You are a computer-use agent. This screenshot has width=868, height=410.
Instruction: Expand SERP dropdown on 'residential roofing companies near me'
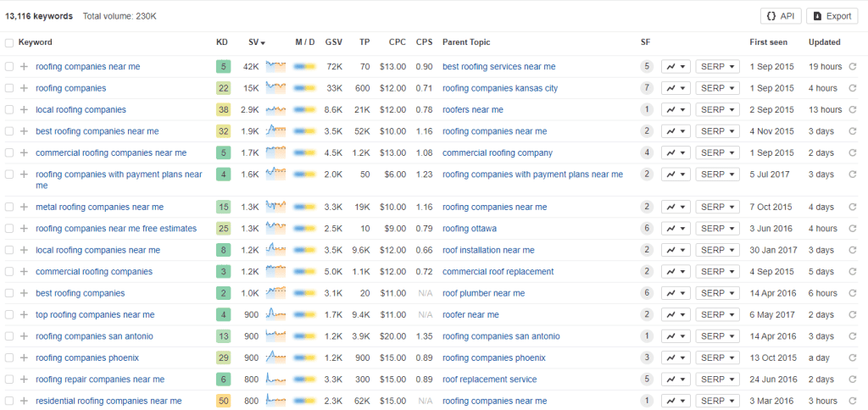pyautogui.click(x=717, y=402)
